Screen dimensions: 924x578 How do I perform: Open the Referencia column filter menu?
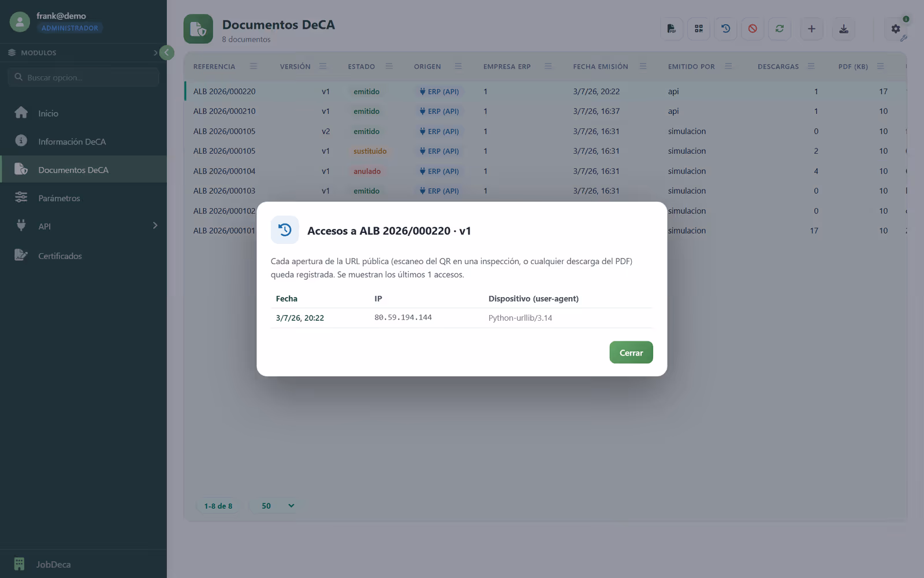(x=253, y=66)
